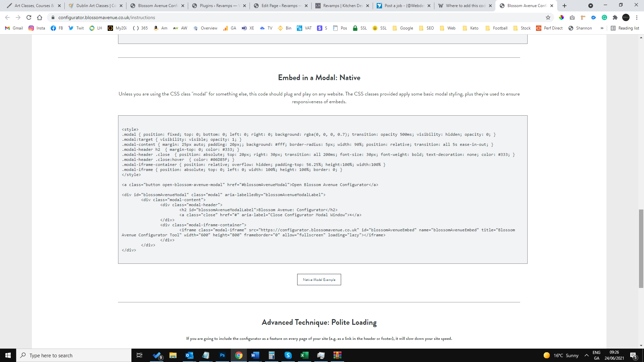This screenshot has width=644, height=362.
Task: Open the green padlock SSL bookmark
Action: (360, 28)
